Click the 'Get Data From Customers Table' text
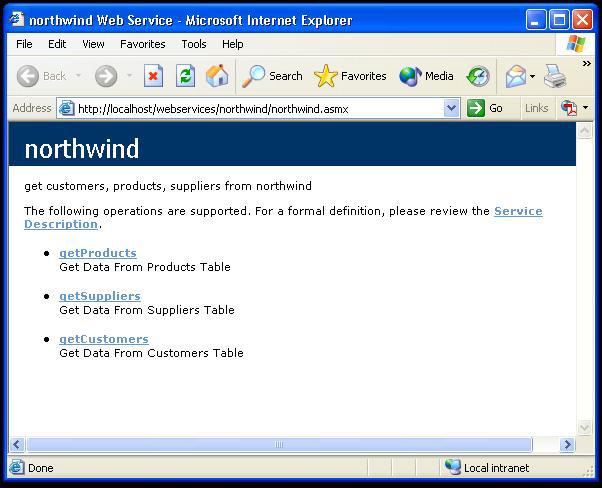 [x=151, y=353]
